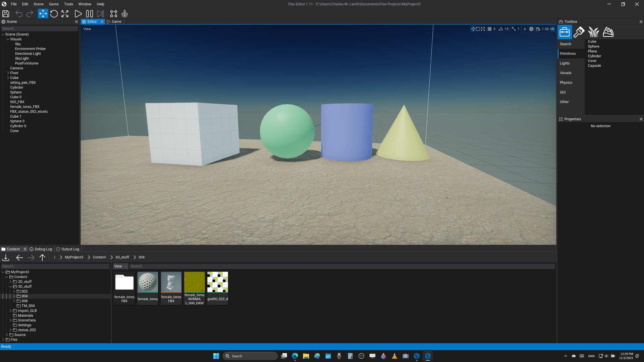The width and height of the screenshot is (644, 362).
Task: Toggle grid snapping in viewport
Action: pos(490,29)
